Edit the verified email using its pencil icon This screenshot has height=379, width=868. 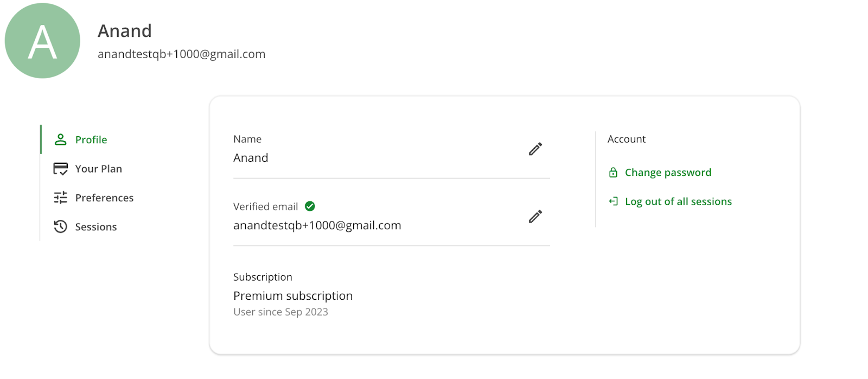click(535, 217)
